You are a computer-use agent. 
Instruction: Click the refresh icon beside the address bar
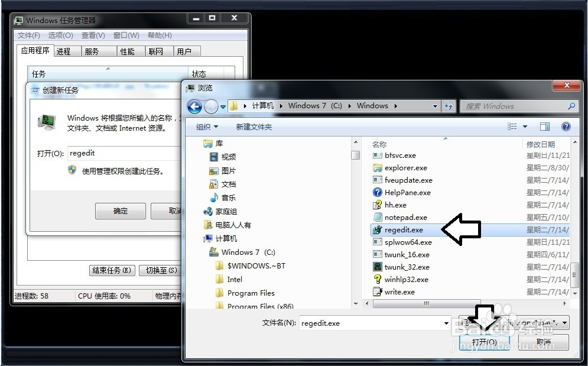[449, 106]
